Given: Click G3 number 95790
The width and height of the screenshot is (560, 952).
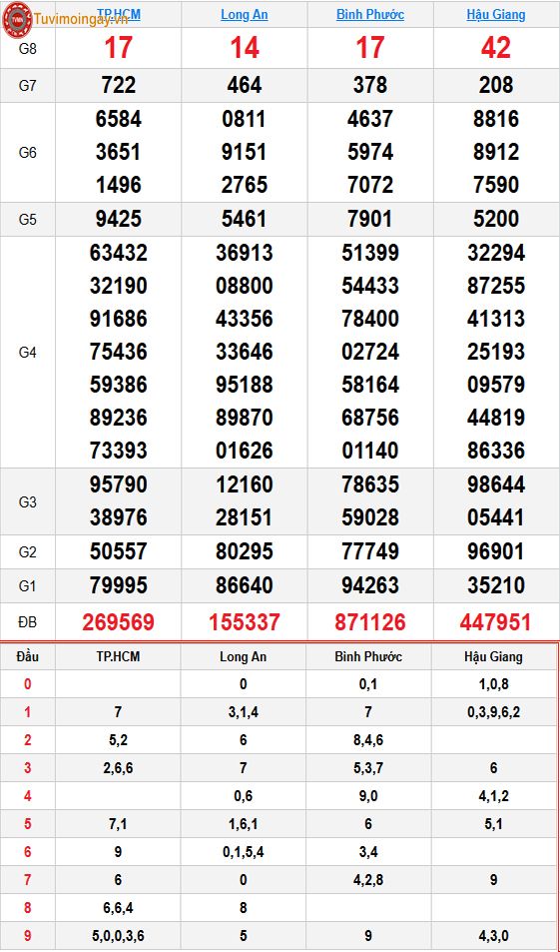Looking at the screenshot, I should pyautogui.click(x=119, y=484).
